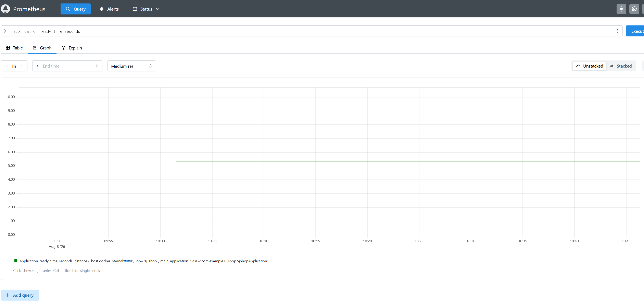Screen dimensions: 644x302
Task: Click the End time input field
Action: click(67, 66)
